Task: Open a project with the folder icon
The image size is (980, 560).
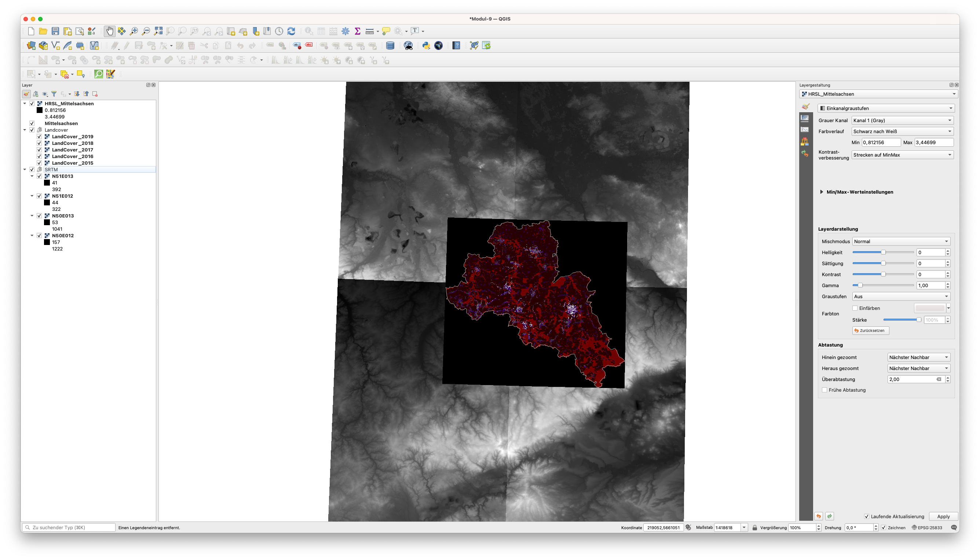Action: coord(43,31)
